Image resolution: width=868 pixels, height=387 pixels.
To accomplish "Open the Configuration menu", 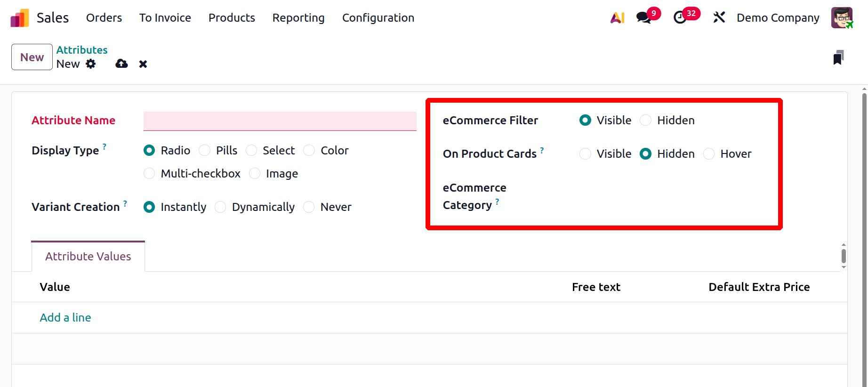I will 378,18.
